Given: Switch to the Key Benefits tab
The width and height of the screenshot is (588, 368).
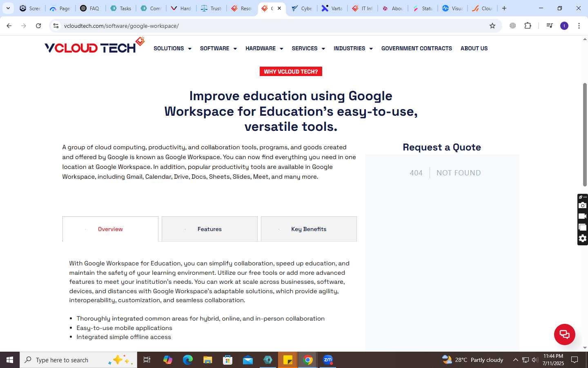Looking at the screenshot, I should pyautogui.click(x=309, y=229).
